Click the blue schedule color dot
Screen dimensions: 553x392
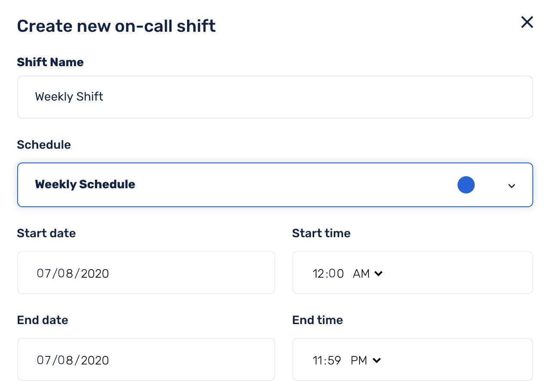pos(466,185)
